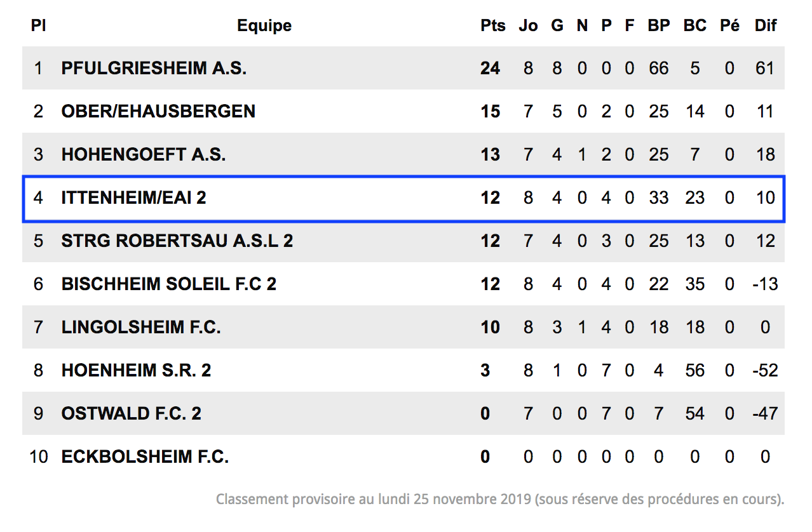The image size is (812, 532).
Task: Click the Pl column header
Action: click(x=38, y=25)
